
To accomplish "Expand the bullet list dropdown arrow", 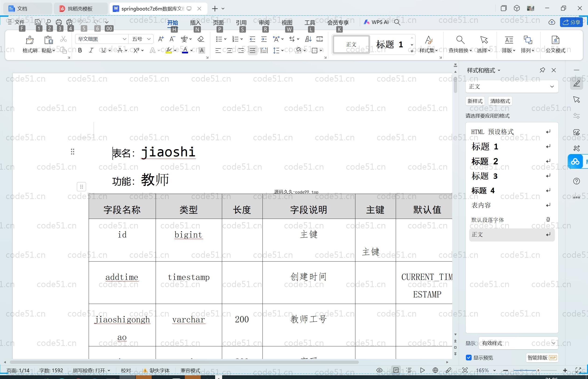I will coord(225,39).
